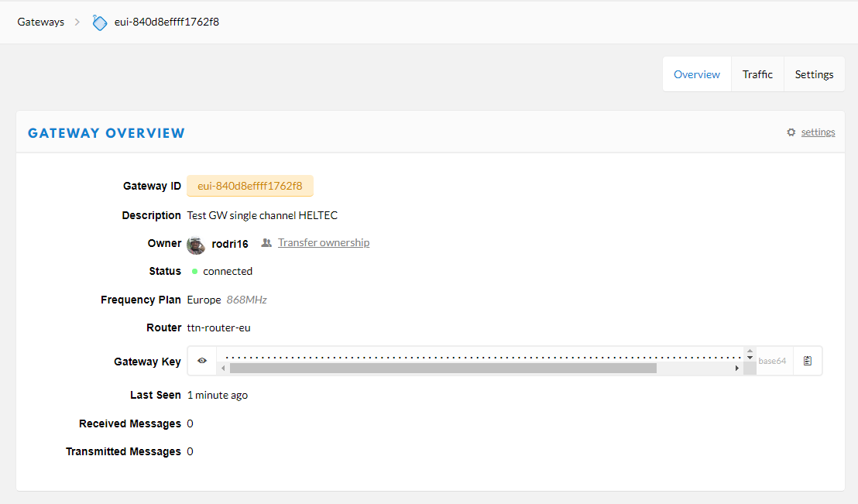Click owner rodri16 avatar image

point(196,245)
